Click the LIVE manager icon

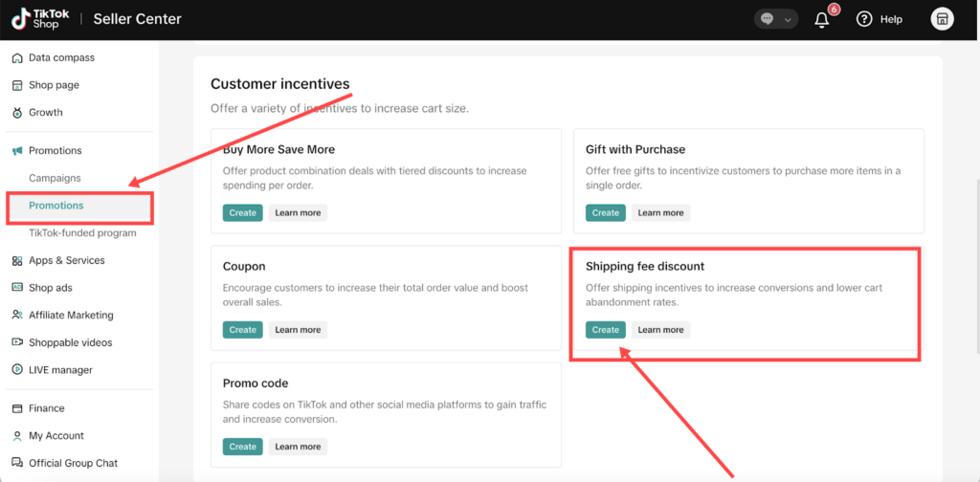pos(17,370)
